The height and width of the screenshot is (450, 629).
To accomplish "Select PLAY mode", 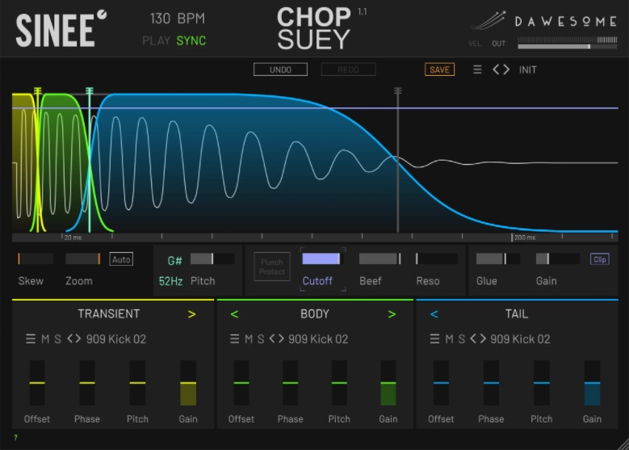I will (x=157, y=41).
